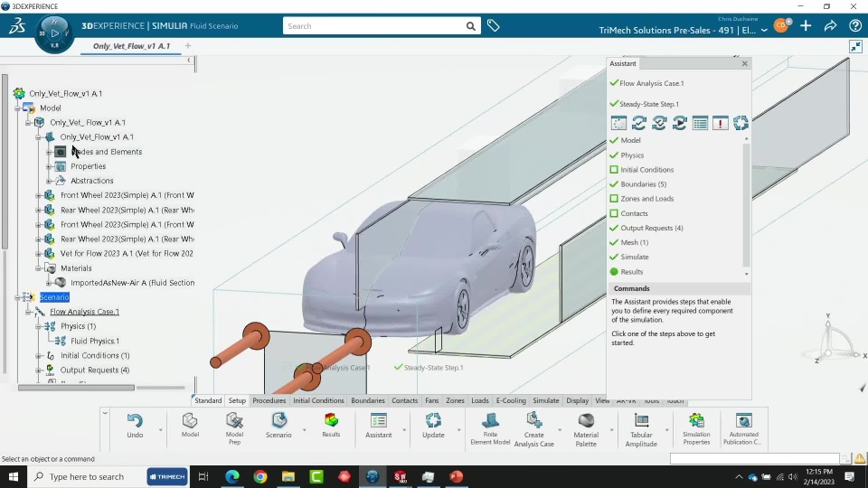Click the Undo icon in the action bar
Image resolution: width=868 pixels, height=488 pixels.
[x=135, y=421]
